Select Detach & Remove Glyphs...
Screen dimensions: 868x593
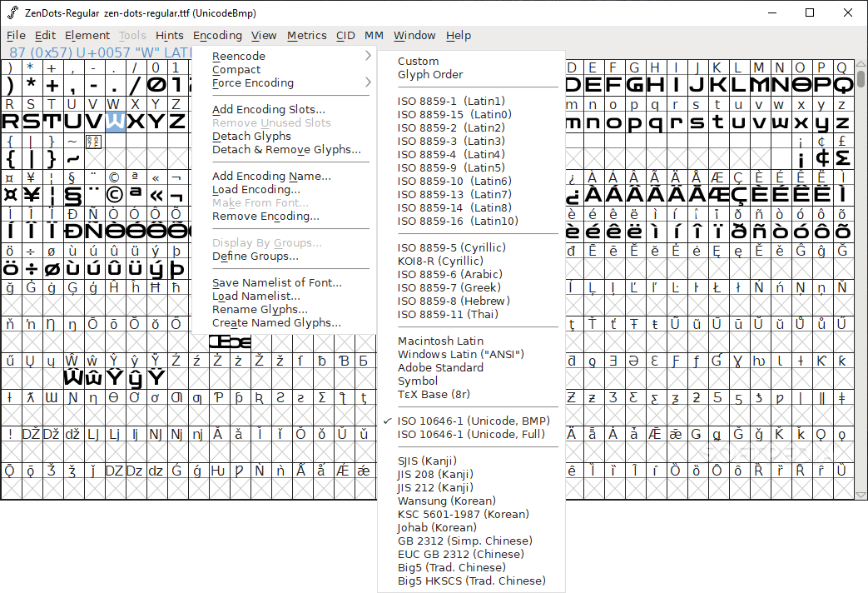(x=286, y=149)
